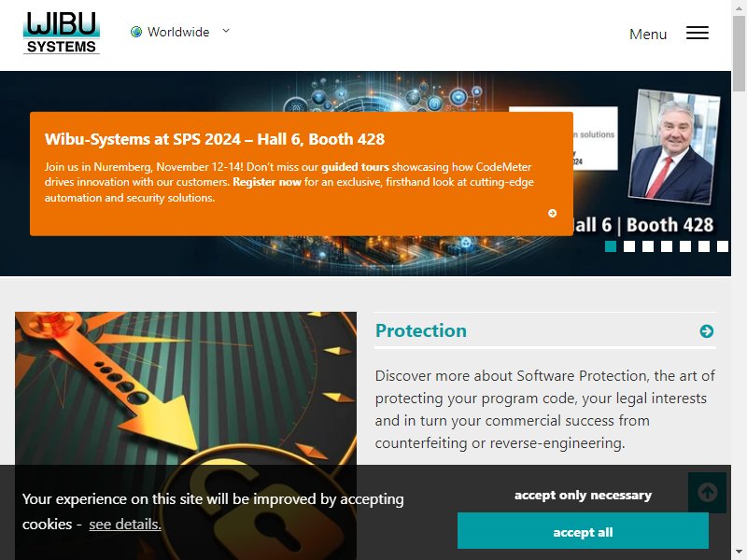
Task: Expand the Worldwide region dropdown chevron
Action: (x=226, y=31)
